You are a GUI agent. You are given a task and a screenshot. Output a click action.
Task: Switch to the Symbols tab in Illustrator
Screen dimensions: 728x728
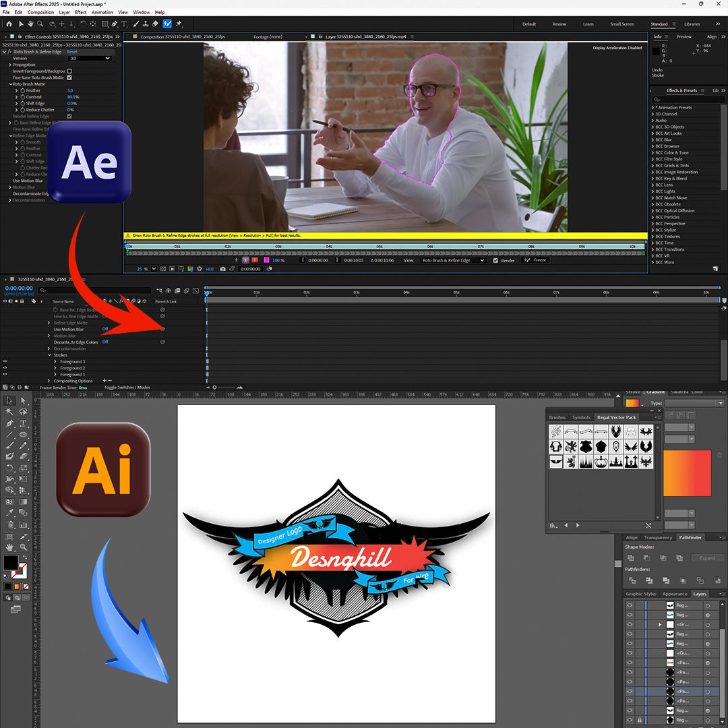click(581, 417)
